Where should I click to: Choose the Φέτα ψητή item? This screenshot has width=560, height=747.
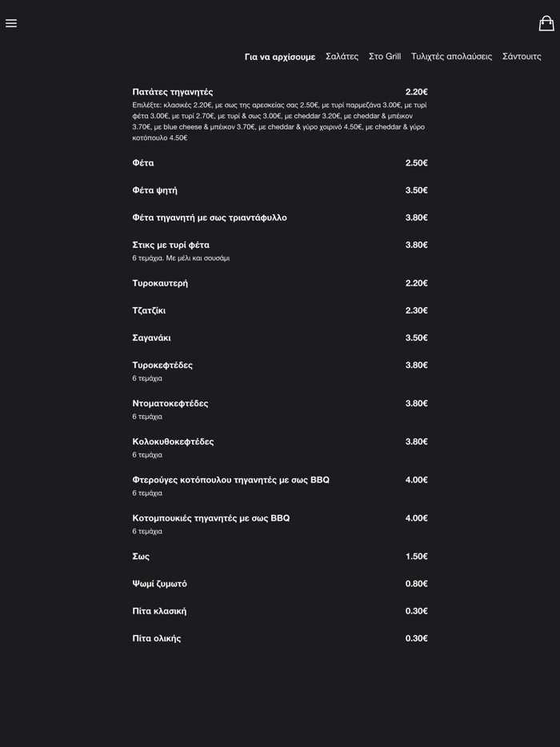pyautogui.click(x=155, y=190)
